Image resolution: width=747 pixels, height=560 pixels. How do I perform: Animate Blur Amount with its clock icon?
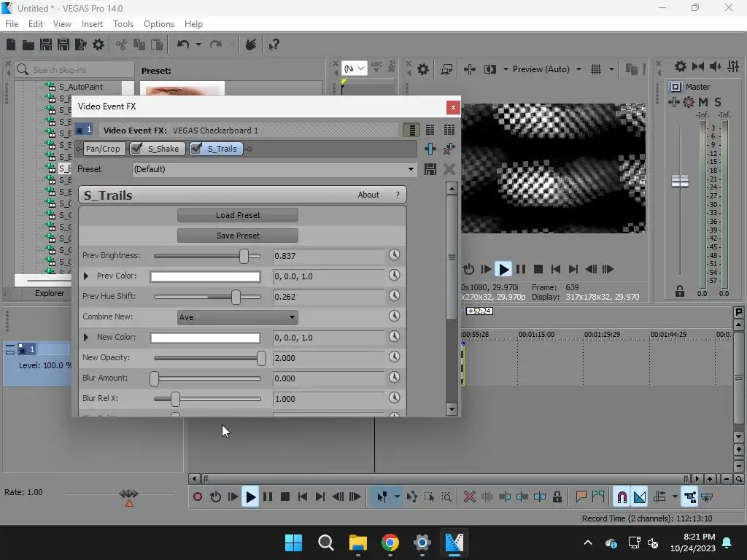394,378
